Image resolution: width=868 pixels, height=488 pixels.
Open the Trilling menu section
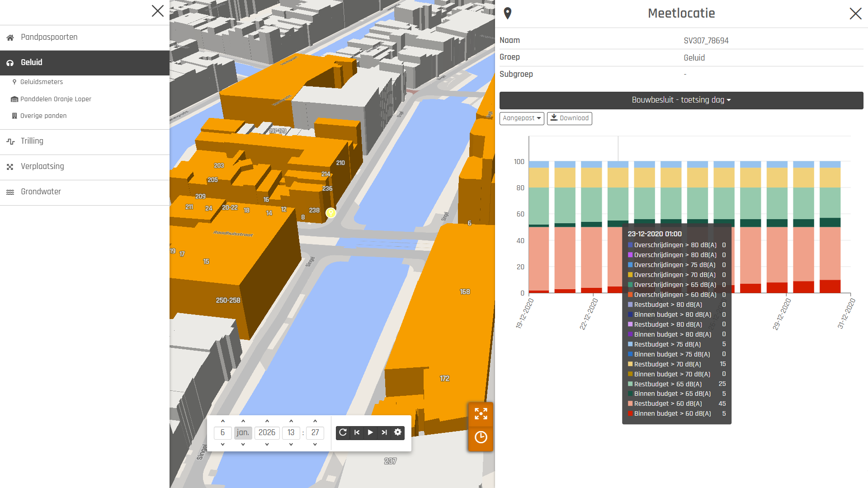[32, 141]
